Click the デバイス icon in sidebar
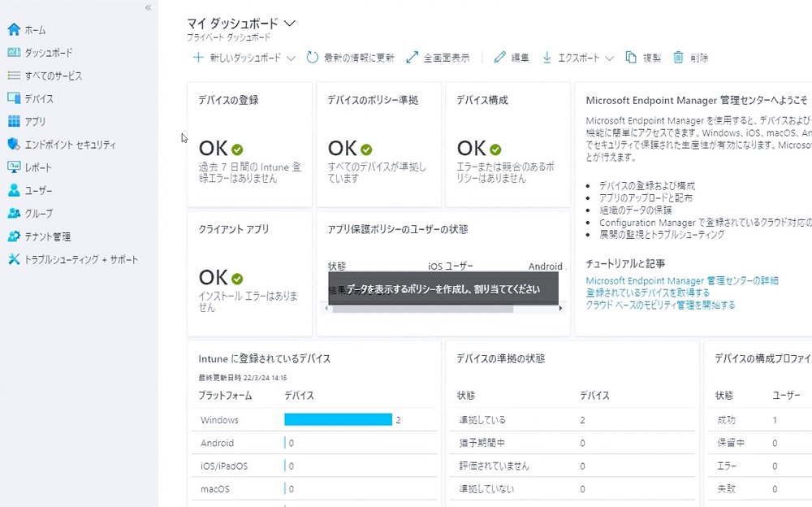Viewport: 812px width, 507px height. click(x=14, y=98)
